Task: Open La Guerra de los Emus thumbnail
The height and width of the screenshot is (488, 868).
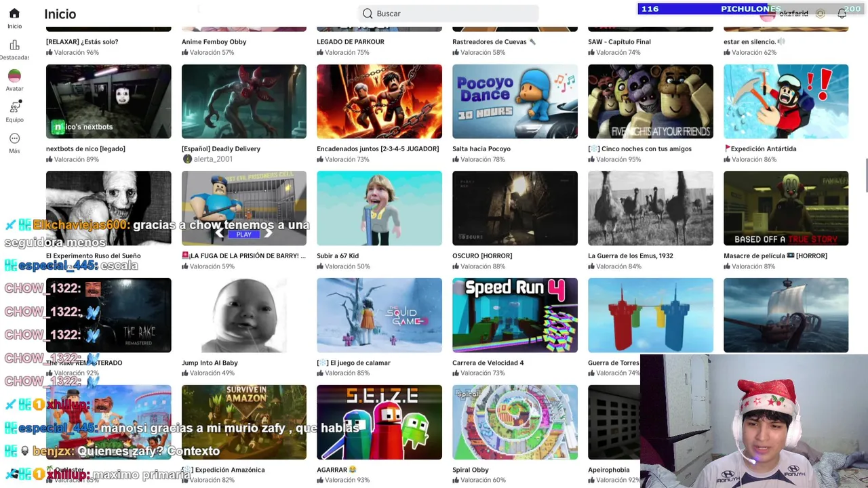Action: [x=650, y=208]
